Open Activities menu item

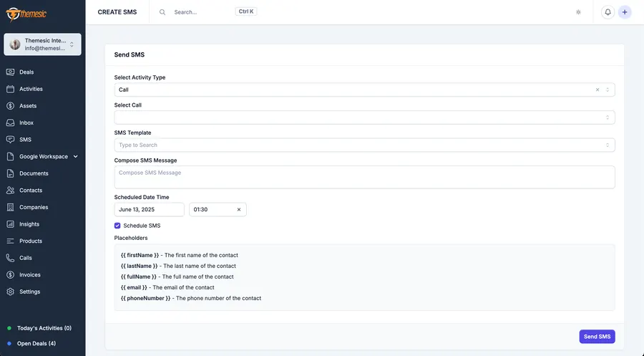[31, 89]
